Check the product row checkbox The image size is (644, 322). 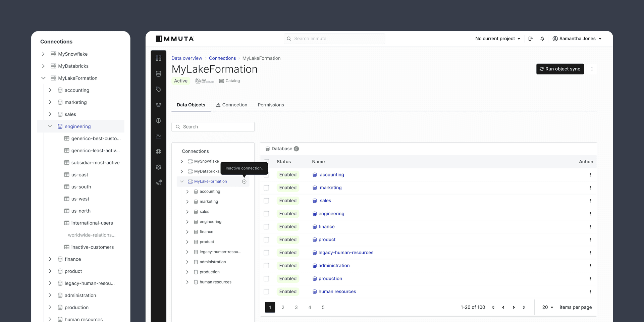click(x=266, y=240)
